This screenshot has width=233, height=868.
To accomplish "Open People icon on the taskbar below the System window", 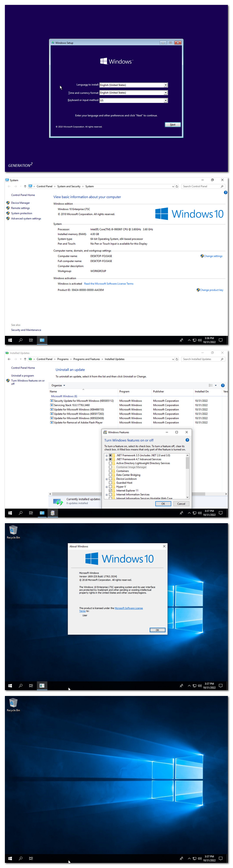I will (x=181, y=340).
